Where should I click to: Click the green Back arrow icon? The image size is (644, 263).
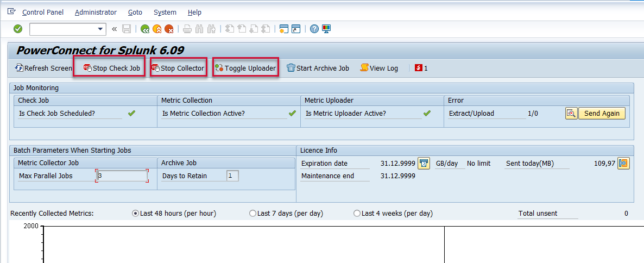click(145, 29)
